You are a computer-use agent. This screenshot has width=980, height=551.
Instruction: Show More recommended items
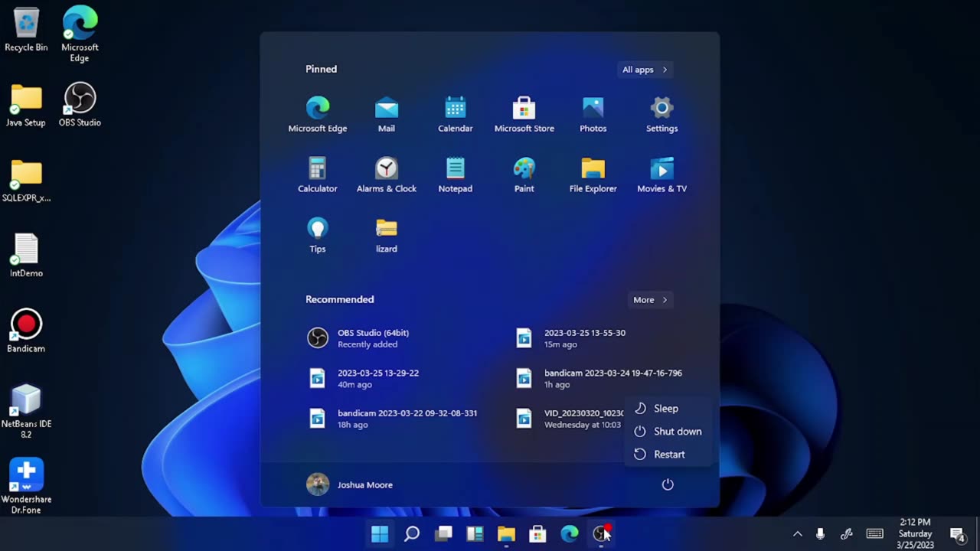(650, 300)
